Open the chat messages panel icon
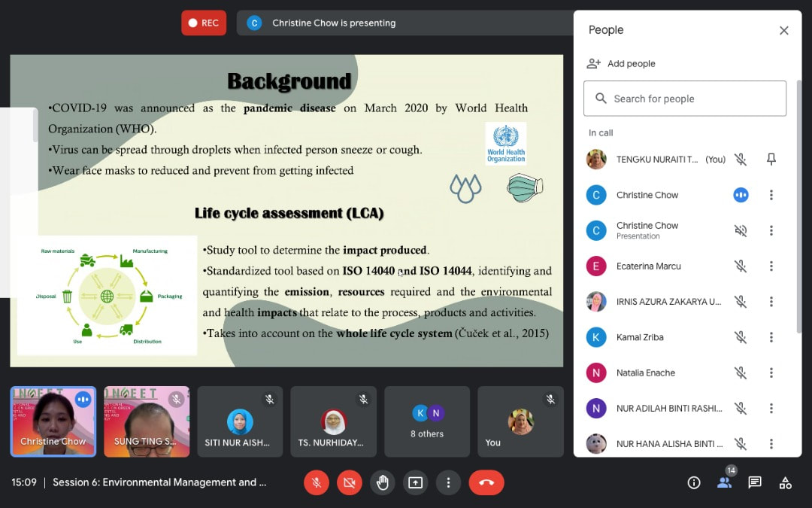This screenshot has height=508, width=812. click(x=755, y=482)
